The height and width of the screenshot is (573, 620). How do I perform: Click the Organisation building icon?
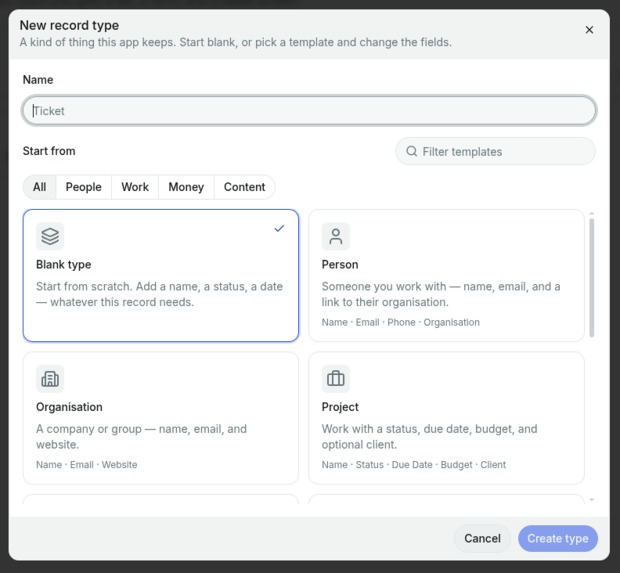coord(50,379)
